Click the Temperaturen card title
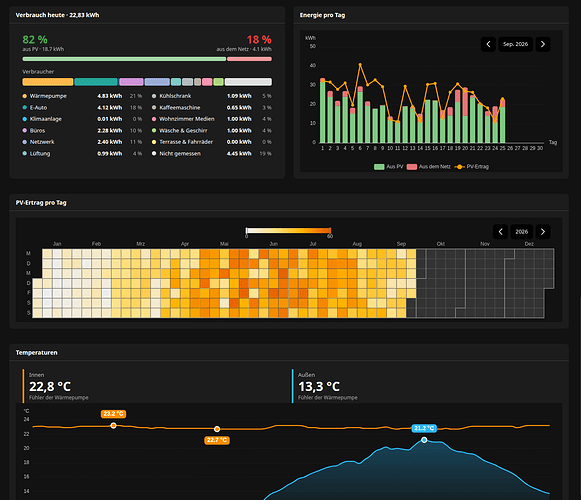This screenshot has height=500, width=581. tap(36, 352)
